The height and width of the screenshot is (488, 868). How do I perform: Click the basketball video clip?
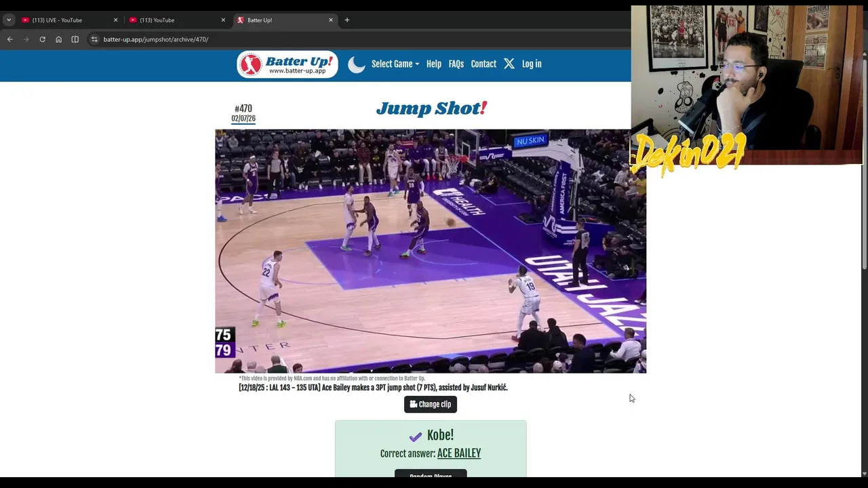[x=431, y=251]
